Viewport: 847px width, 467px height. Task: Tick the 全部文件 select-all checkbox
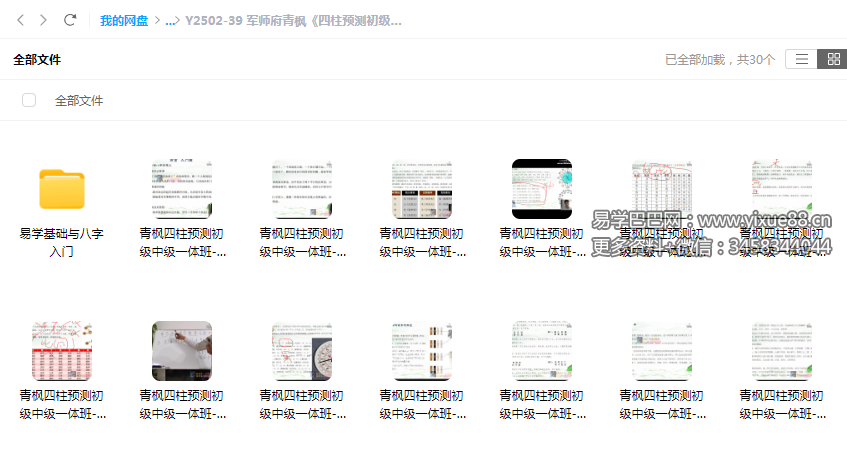[x=29, y=100]
